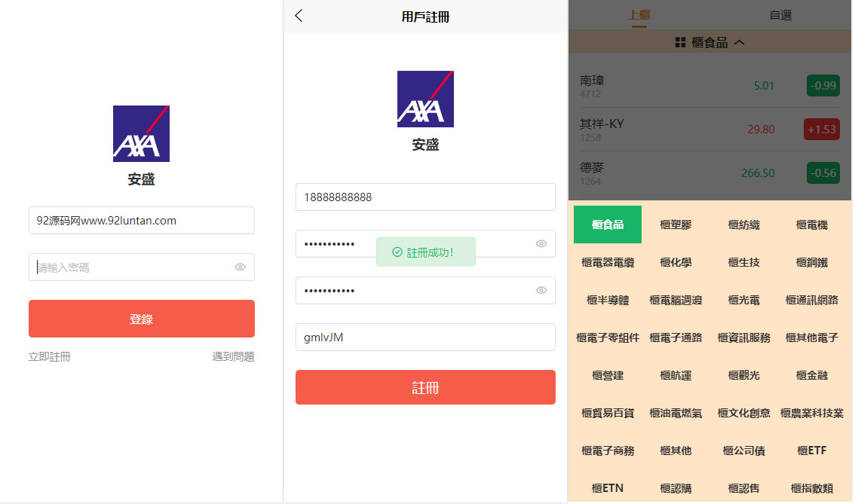Click the AXA logo on registration panel
This screenshot has width=855, height=504.
pos(425,99)
